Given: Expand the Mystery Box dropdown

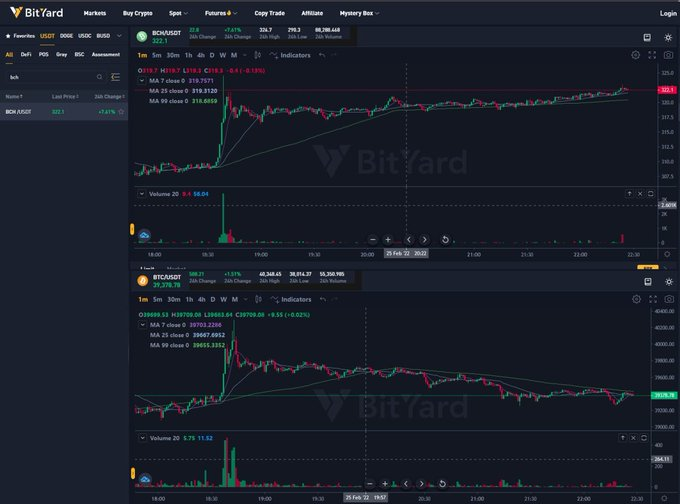Looking at the screenshot, I should [359, 13].
